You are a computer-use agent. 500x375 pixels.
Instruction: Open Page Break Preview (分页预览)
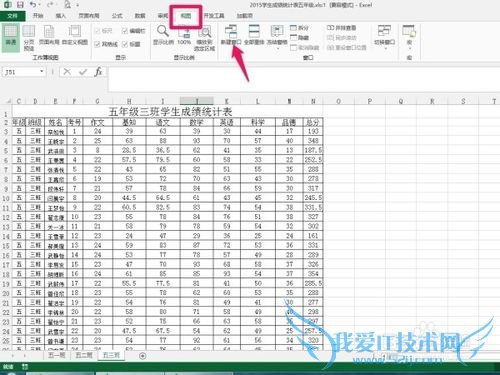point(29,37)
